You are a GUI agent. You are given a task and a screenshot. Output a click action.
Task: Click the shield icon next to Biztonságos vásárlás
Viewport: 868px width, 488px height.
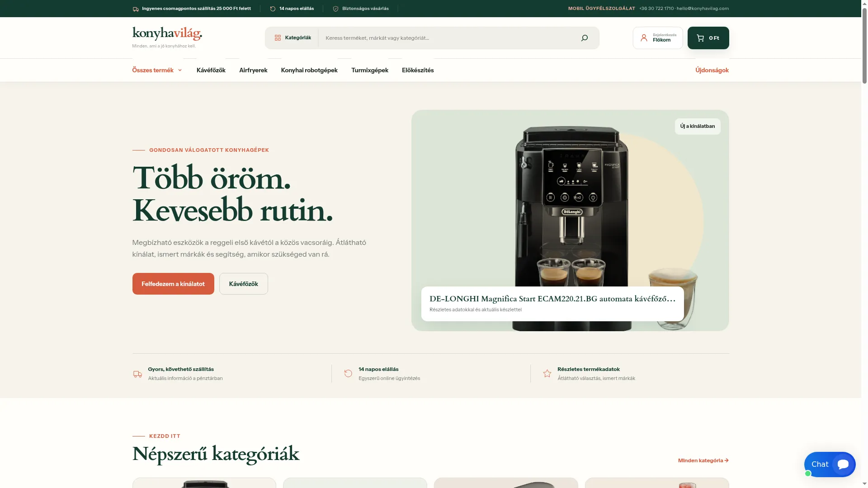click(335, 9)
